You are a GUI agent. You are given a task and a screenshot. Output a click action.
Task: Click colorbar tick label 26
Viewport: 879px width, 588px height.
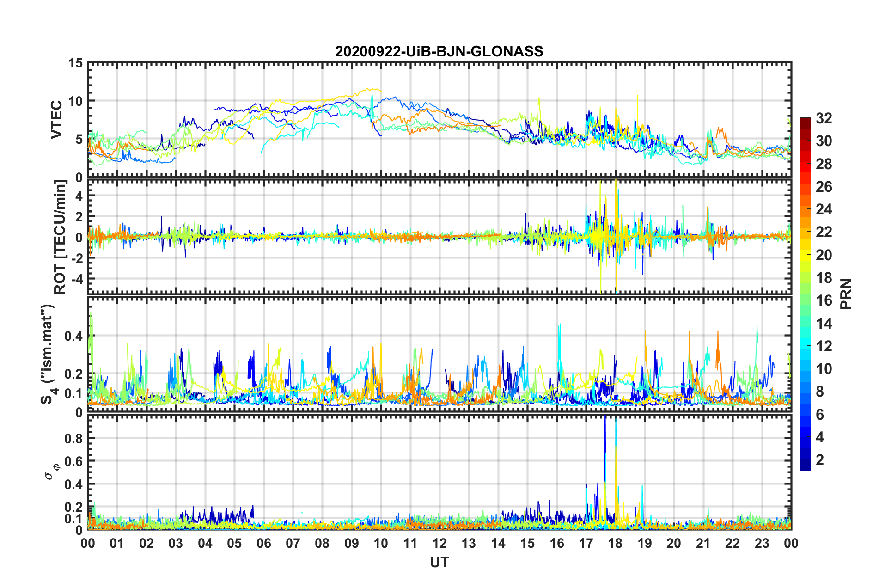[x=824, y=187]
